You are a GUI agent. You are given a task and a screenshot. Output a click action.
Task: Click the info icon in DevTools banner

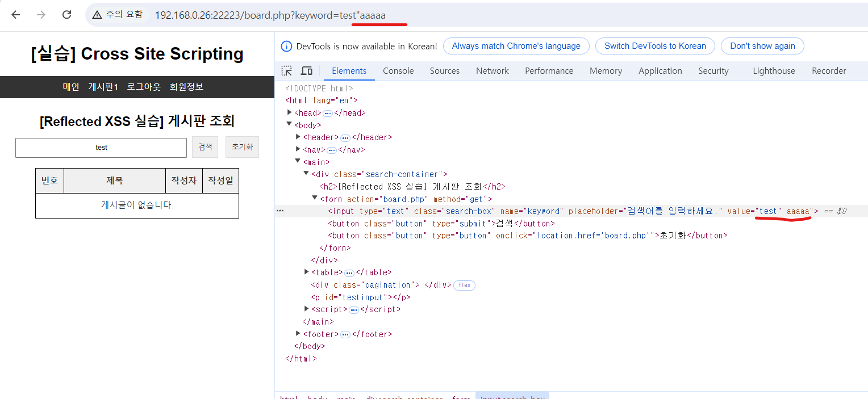[286, 47]
